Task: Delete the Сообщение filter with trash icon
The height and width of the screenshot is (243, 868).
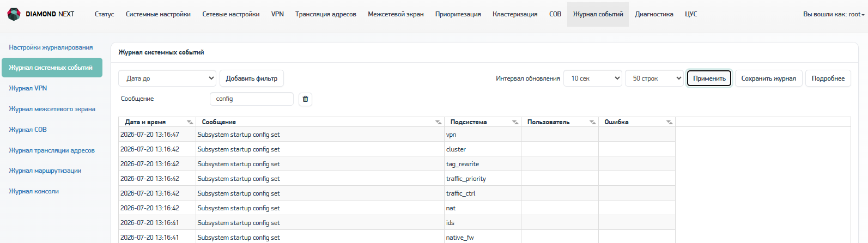Action: point(305,99)
